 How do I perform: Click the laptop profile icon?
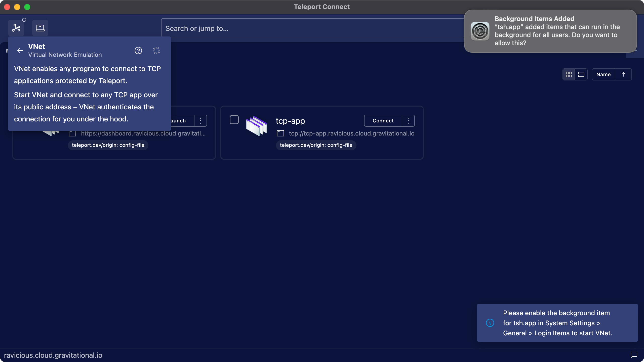40,28
